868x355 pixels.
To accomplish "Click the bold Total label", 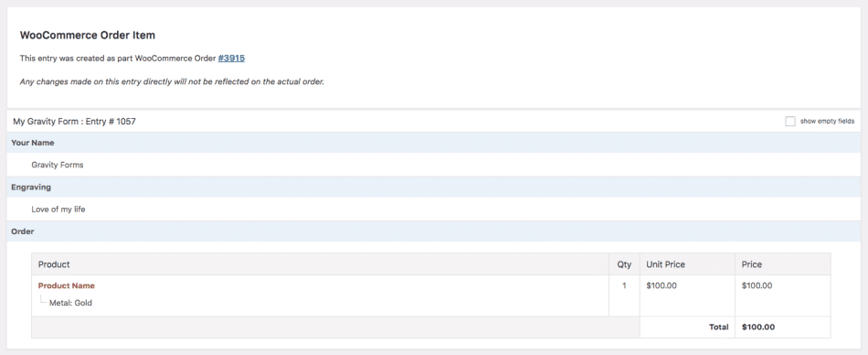I will (x=718, y=328).
